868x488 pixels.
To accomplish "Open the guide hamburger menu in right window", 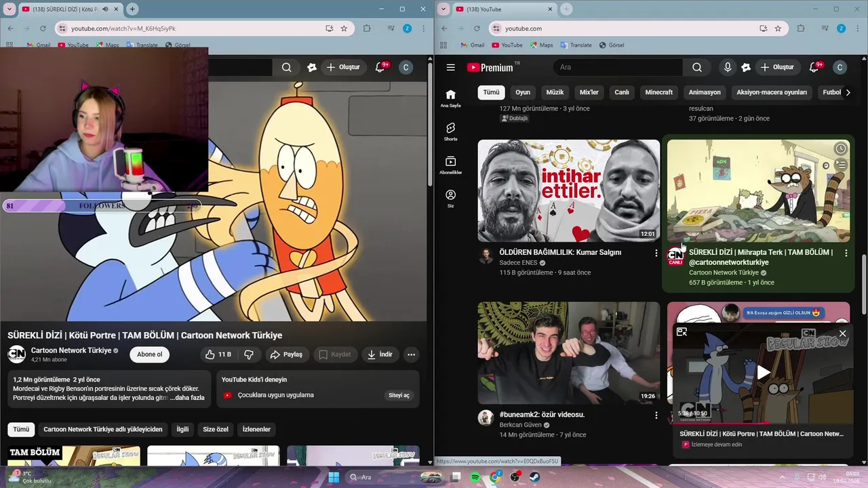I will coord(450,67).
